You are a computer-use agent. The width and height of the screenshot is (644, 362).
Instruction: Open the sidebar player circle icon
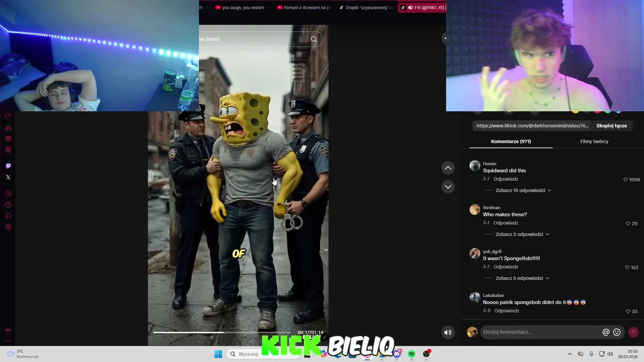click(8, 194)
